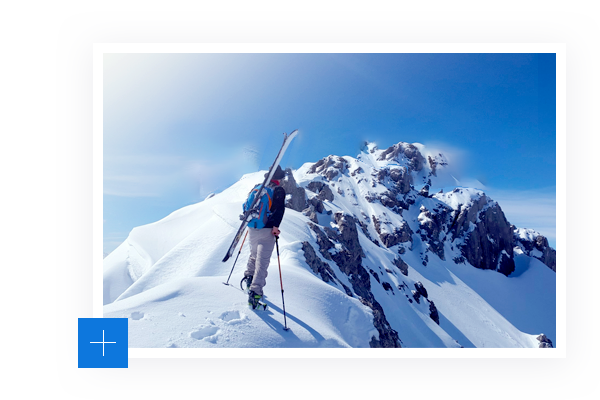This screenshot has height=400, width=600.
Task: Click the skier's gray pants
Action: pos(260,258)
